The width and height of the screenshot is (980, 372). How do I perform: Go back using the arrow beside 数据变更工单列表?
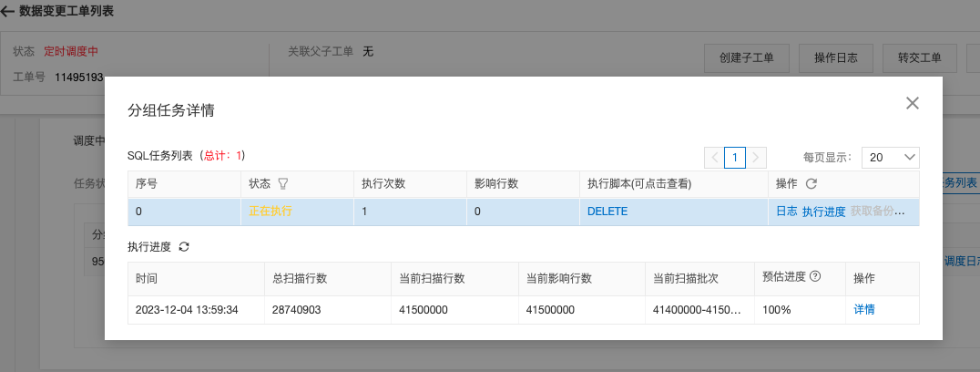click(7, 11)
